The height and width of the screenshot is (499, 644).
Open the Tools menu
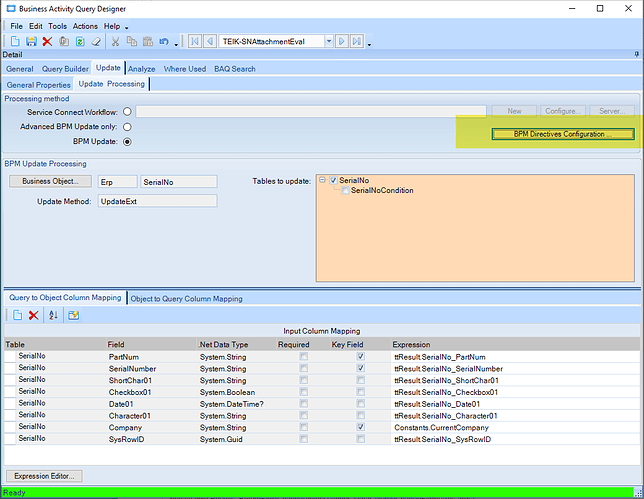58,26
